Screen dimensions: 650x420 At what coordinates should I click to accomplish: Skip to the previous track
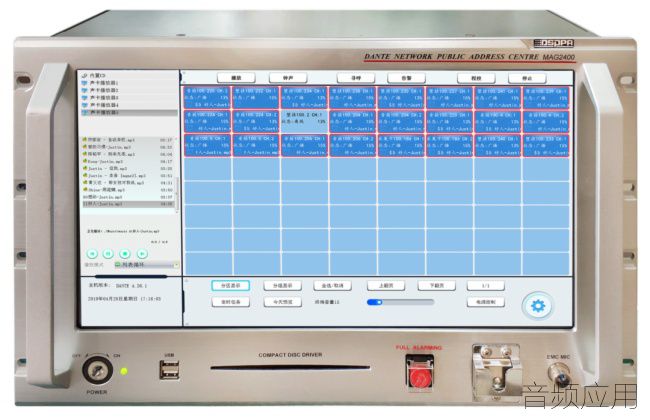[x=92, y=253]
